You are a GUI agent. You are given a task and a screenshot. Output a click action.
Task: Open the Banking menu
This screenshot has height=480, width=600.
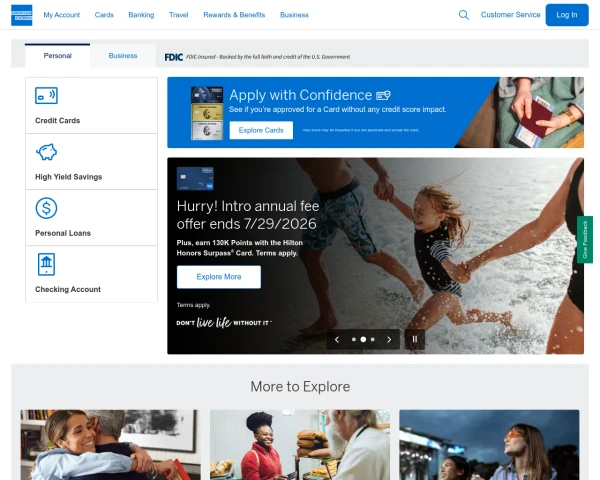point(141,15)
